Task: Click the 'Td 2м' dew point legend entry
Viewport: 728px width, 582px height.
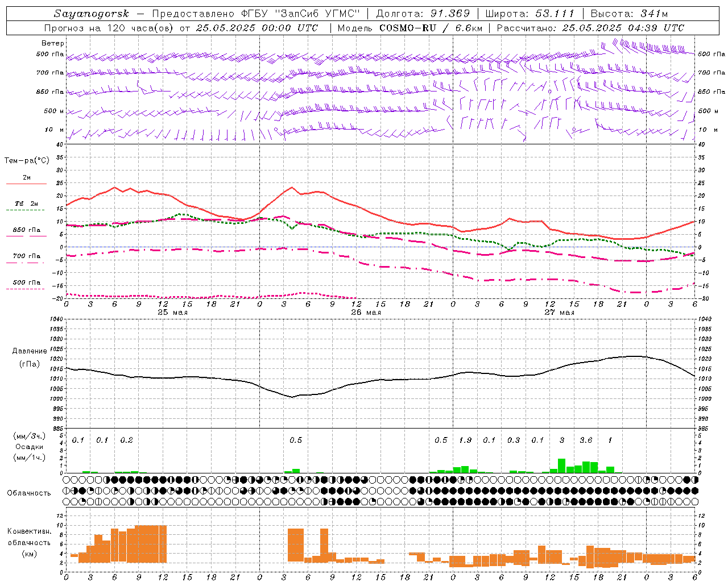Action: [27, 203]
